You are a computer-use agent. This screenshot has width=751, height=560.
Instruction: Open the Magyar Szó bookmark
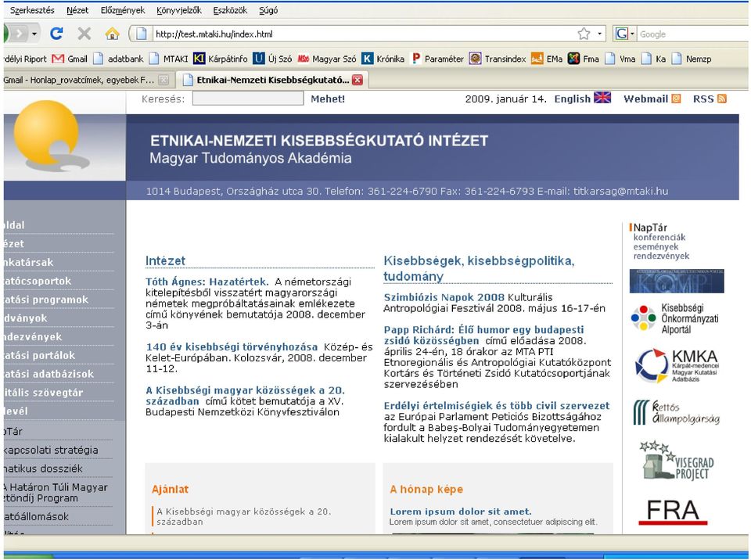click(x=327, y=59)
